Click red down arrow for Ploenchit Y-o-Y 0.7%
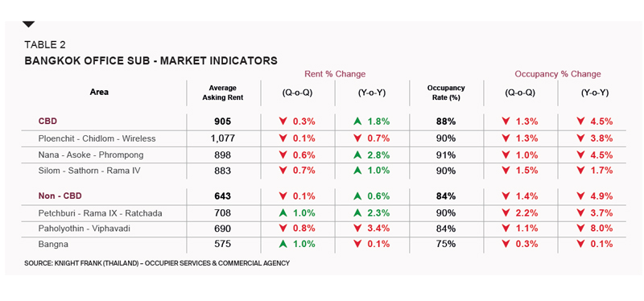Screen dimensions: 644x301 [357, 138]
